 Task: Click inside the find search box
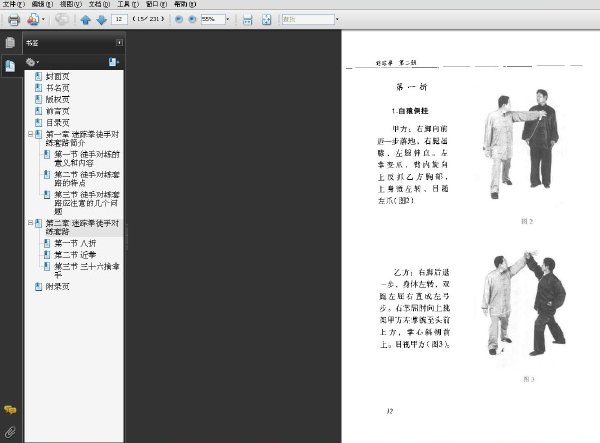pyautogui.click(x=308, y=19)
